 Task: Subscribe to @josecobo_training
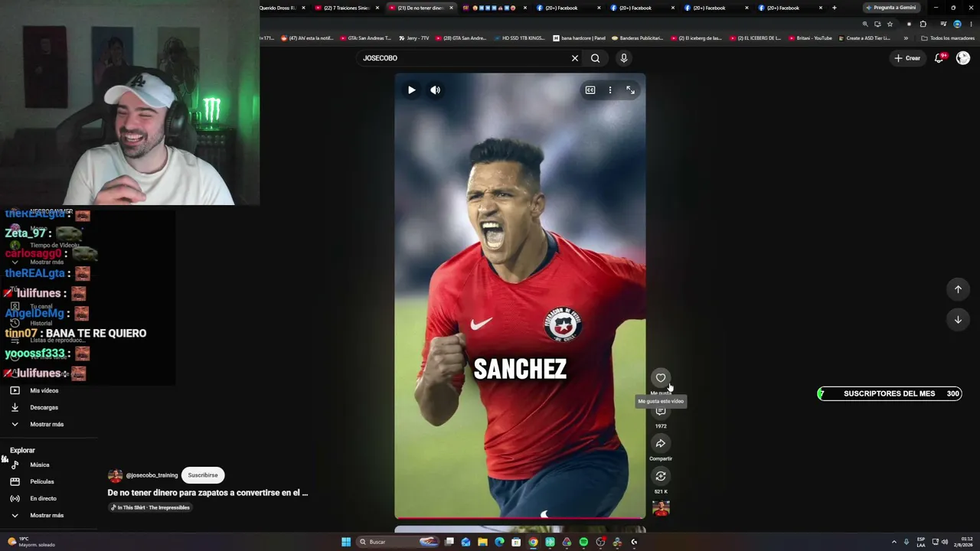point(203,475)
